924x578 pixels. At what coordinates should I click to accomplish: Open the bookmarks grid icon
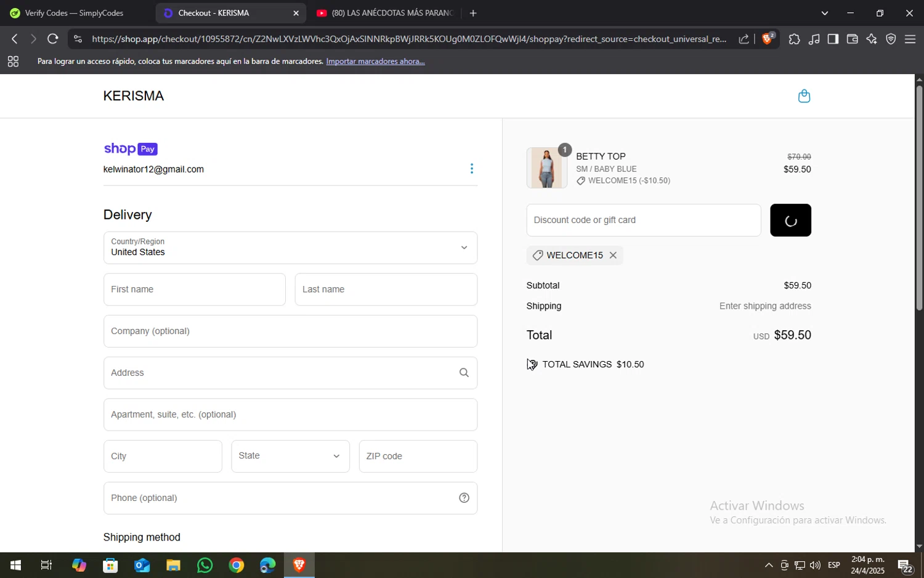tap(13, 61)
